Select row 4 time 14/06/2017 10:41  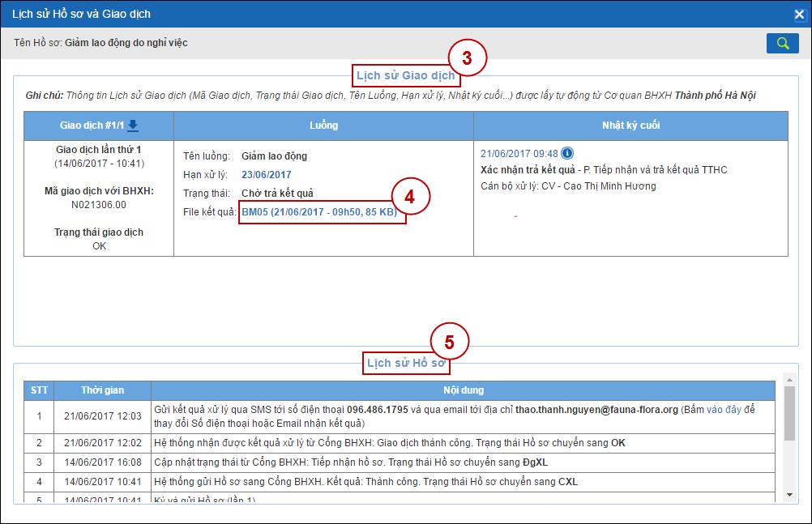click(400, 482)
